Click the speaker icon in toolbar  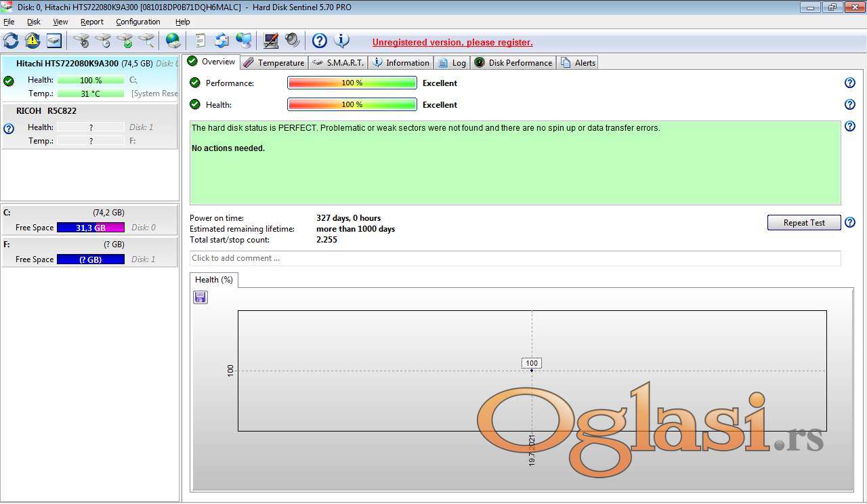(x=293, y=41)
